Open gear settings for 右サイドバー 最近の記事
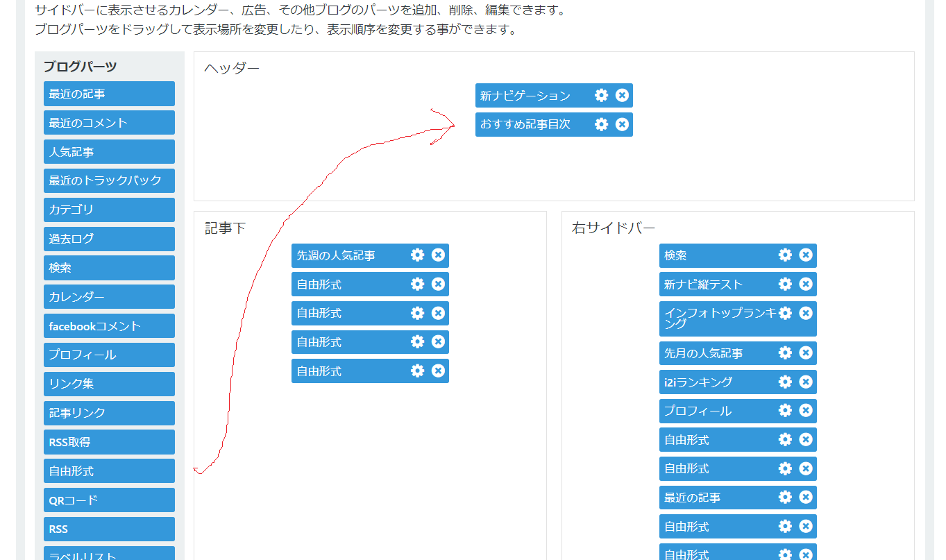 (x=785, y=497)
